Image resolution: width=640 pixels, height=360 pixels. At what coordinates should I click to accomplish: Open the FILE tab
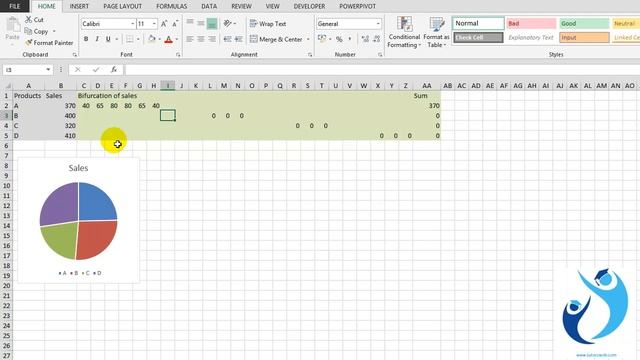pos(15,6)
